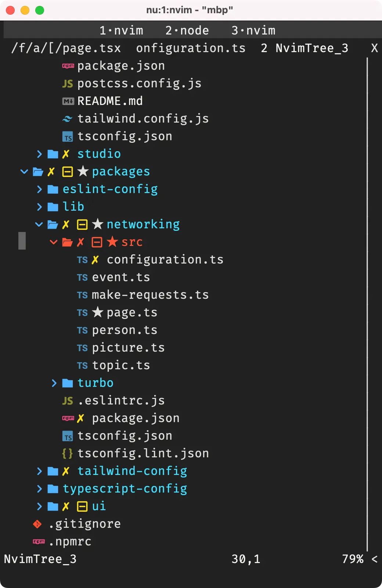Expand the typescript-config folder chevron

[39, 489]
